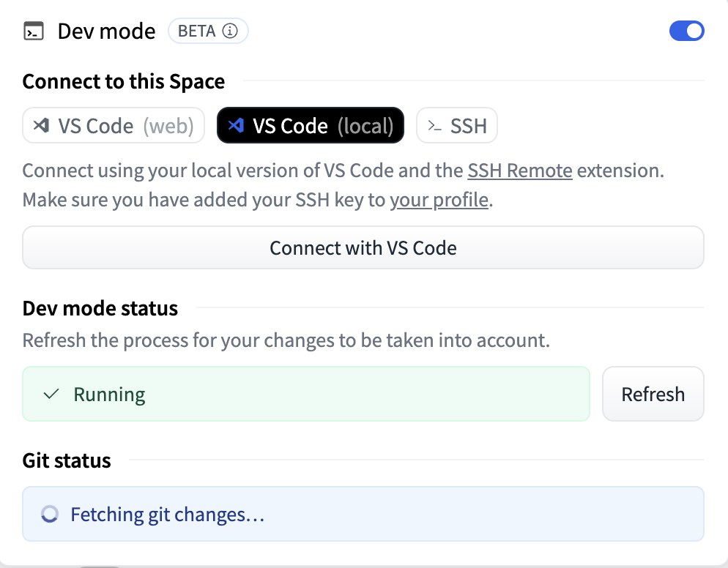Click the info icon in the BETA badge
728x568 pixels.
(x=230, y=31)
